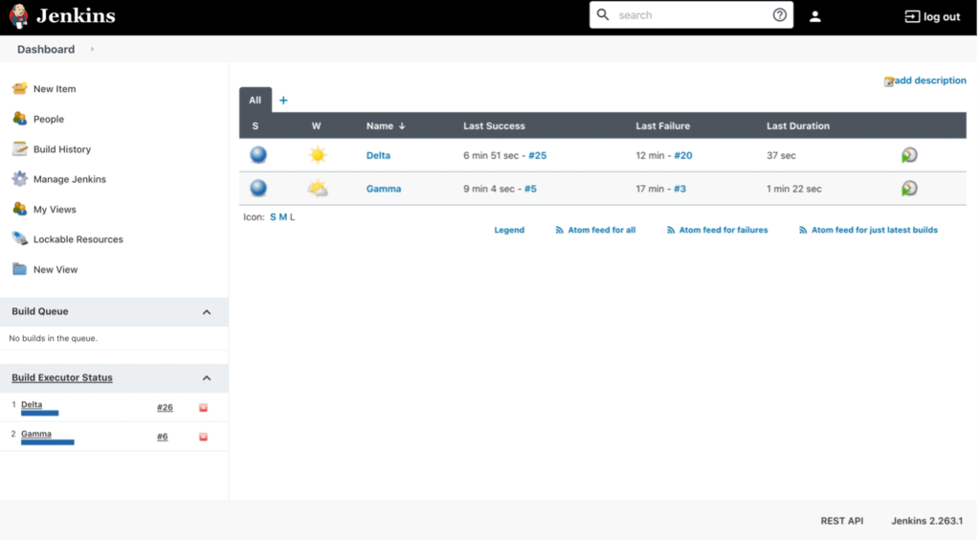Click the Jenkins butler logo icon

coord(19,16)
